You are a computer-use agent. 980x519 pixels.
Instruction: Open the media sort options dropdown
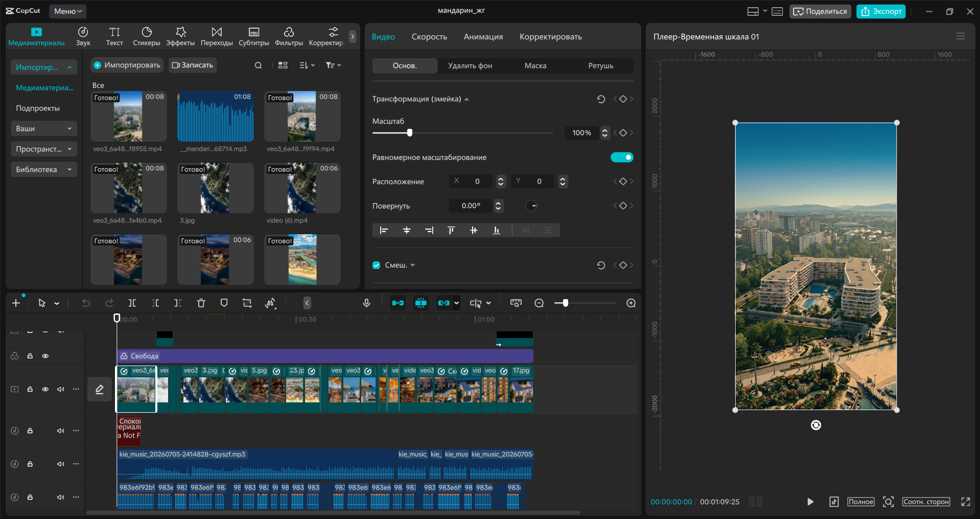tap(307, 65)
